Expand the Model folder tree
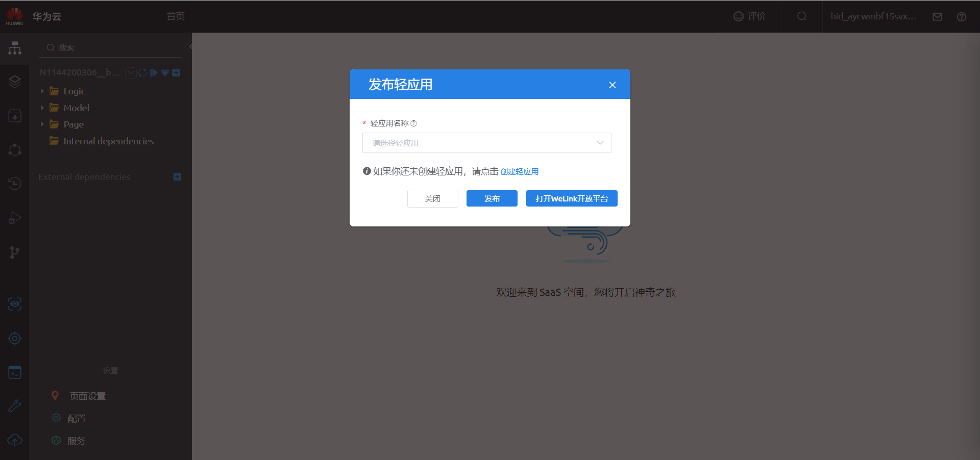The width and height of the screenshot is (980, 460). pos(42,108)
